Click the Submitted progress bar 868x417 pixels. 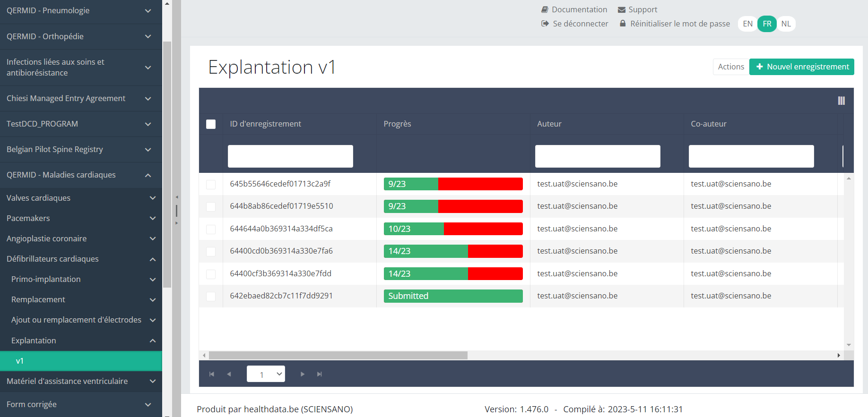point(453,296)
